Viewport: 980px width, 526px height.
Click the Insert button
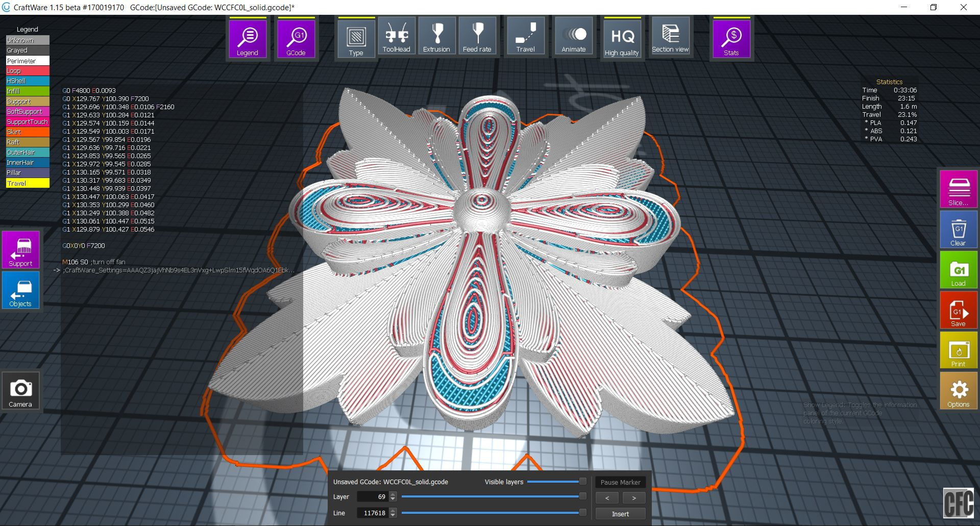point(620,514)
